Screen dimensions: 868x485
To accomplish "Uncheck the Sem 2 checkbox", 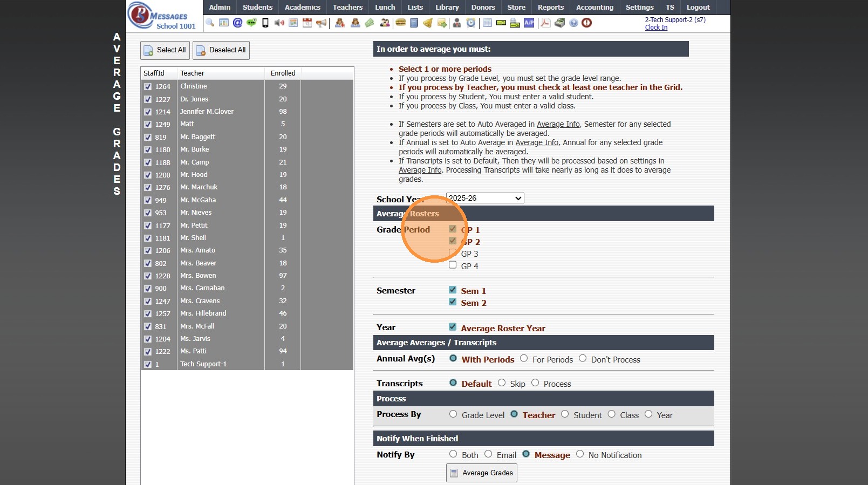I will [453, 302].
